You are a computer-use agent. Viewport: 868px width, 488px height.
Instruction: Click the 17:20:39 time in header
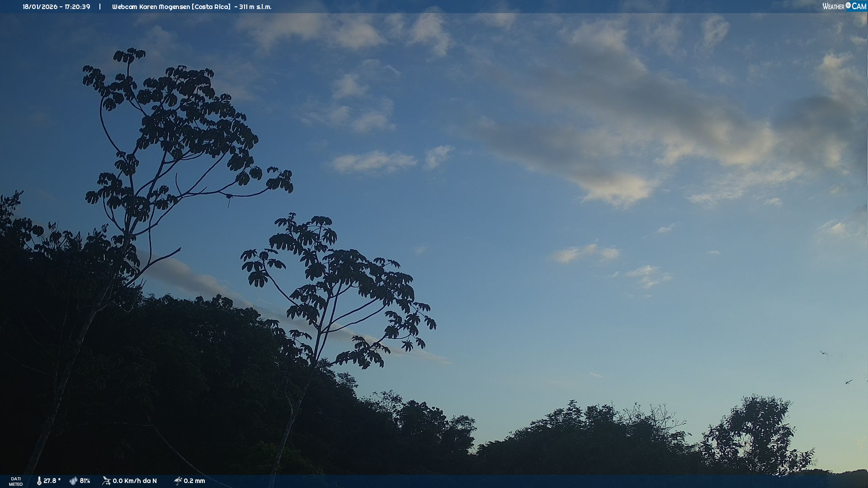click(x=76, y=7)
